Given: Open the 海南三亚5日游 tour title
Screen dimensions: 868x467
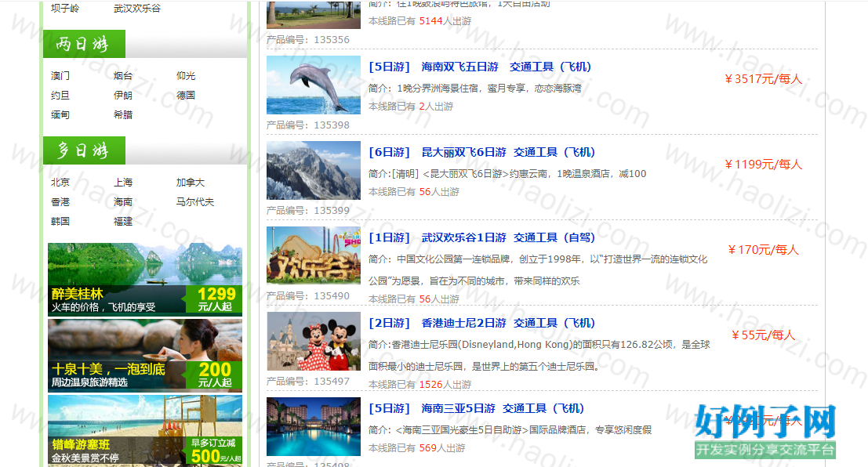Looking at the screenshot, I should [x=477, y=408].
